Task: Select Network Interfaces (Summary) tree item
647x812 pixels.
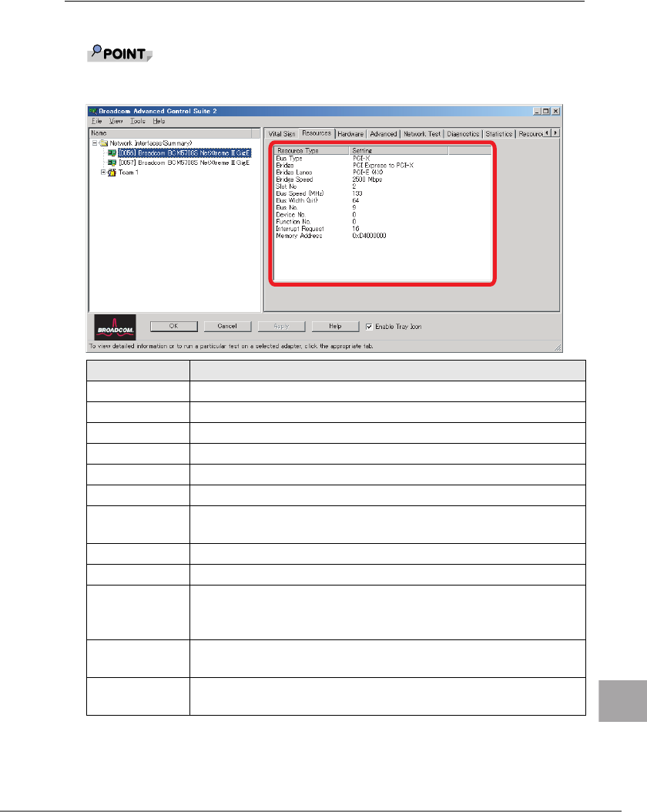Action: coord(151,143)
